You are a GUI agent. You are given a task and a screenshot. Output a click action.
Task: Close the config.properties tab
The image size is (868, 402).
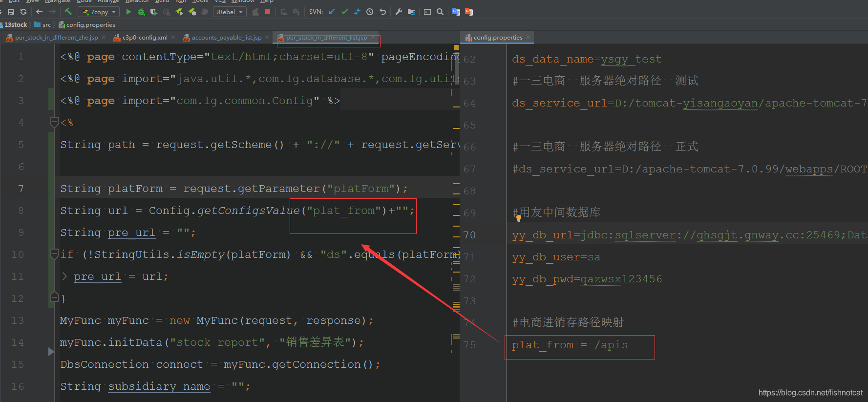(528, 37)
